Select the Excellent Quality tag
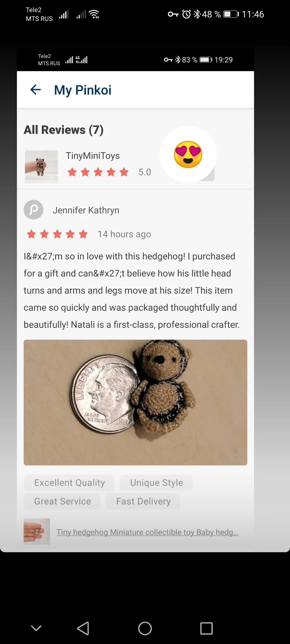290x644 pixels. click(x=69, y=482)
